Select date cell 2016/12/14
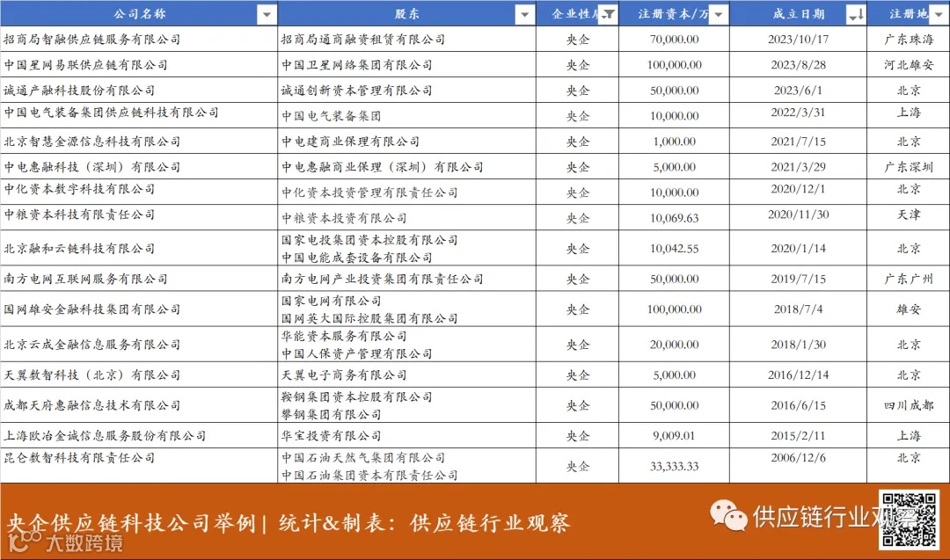Screen dimensions: 950x560 pyautogui.click(x=799, y=375)
